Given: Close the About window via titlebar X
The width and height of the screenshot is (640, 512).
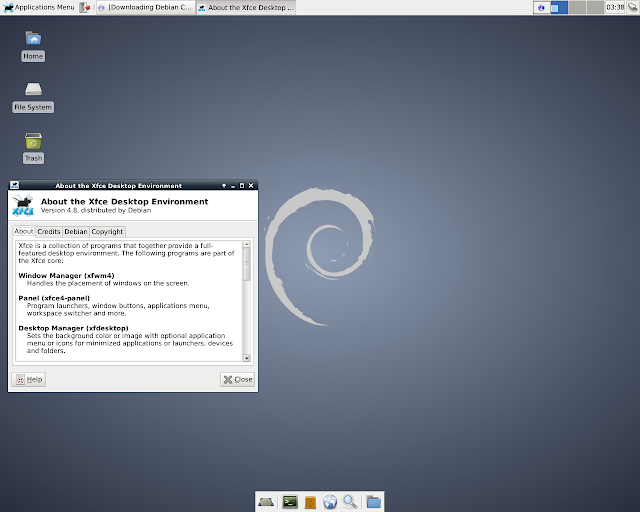Looking at the screenshot, I should pyautogui.click(x=251, y=185).
